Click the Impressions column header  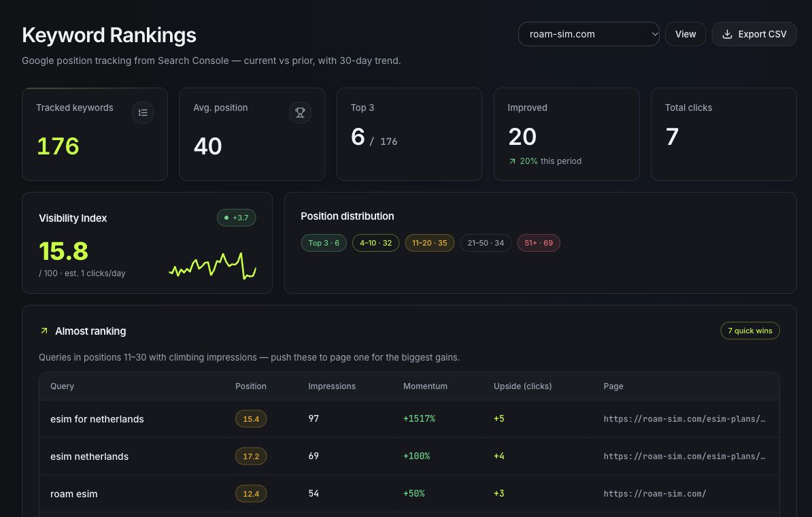pyautogui.click(x=332, y=386)
